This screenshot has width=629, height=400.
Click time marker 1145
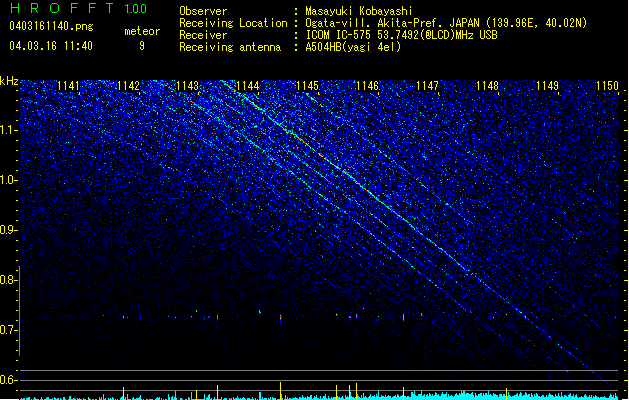click(308, 86)
